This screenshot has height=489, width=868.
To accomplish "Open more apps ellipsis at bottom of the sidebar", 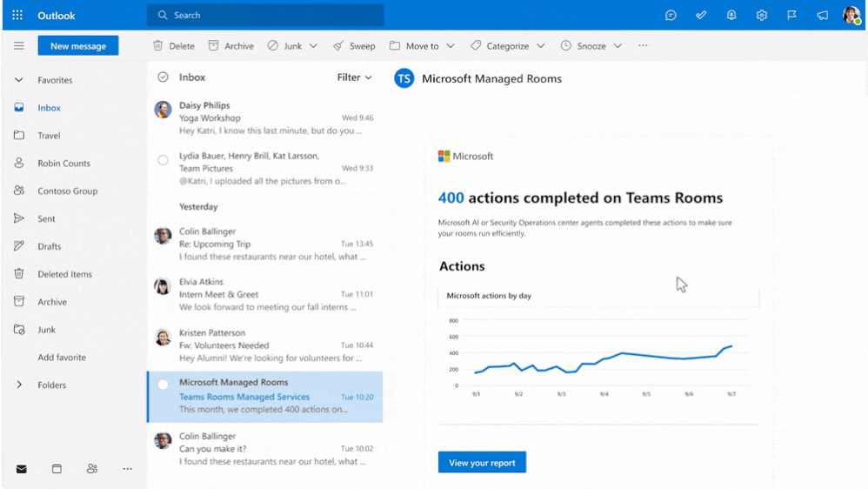I will tap(127, 469).
